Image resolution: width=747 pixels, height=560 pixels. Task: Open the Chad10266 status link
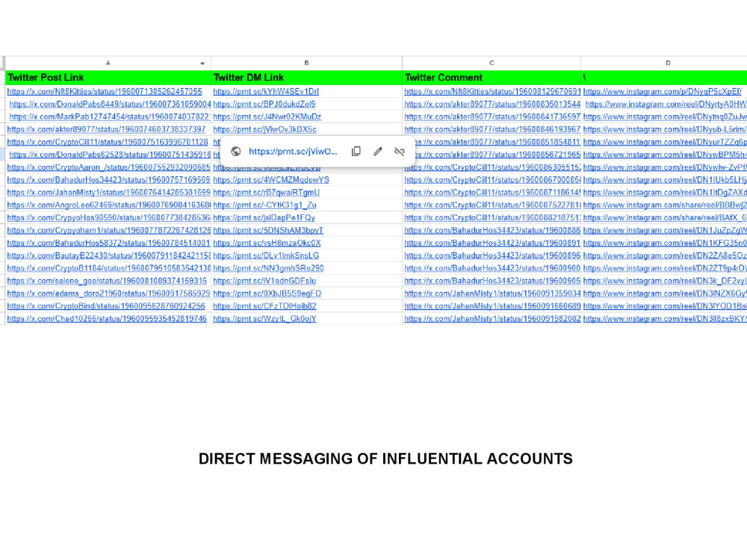[x=107, y=319]
